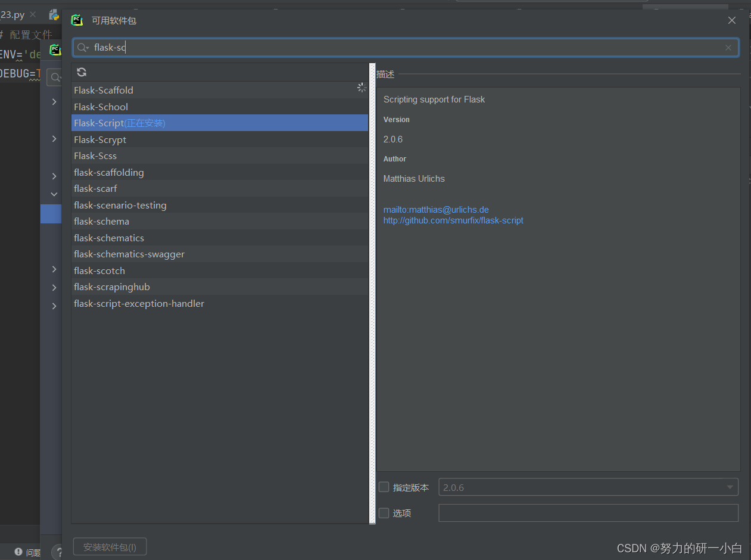Click the search magnifier icon in package search
The image size is (751, 560).
point(83,48)
